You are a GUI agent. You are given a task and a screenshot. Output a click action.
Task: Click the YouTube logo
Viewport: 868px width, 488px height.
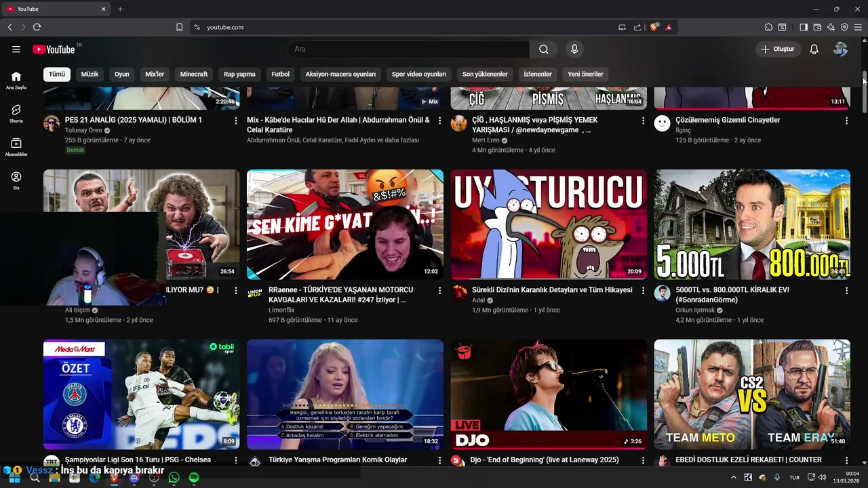[x=54, y=49]
